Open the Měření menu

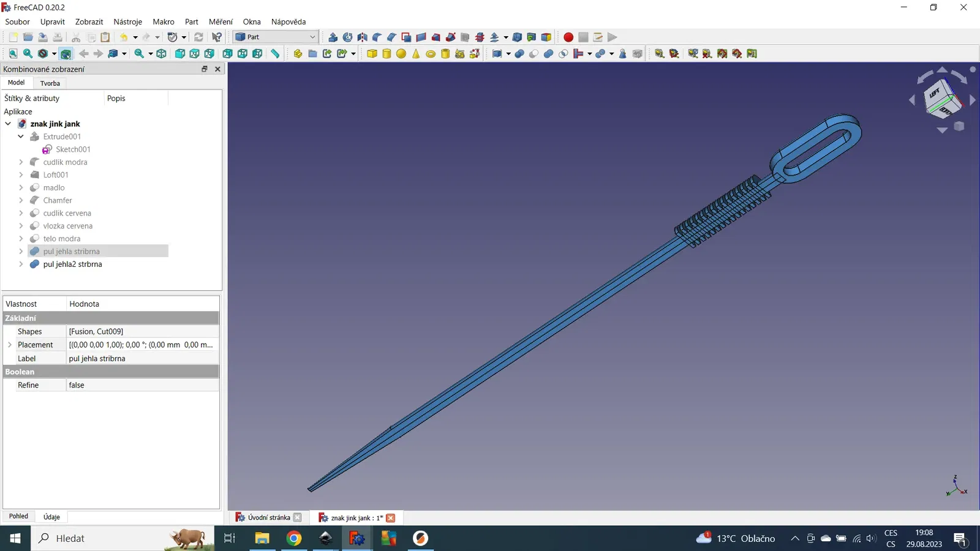click(221, 21)
